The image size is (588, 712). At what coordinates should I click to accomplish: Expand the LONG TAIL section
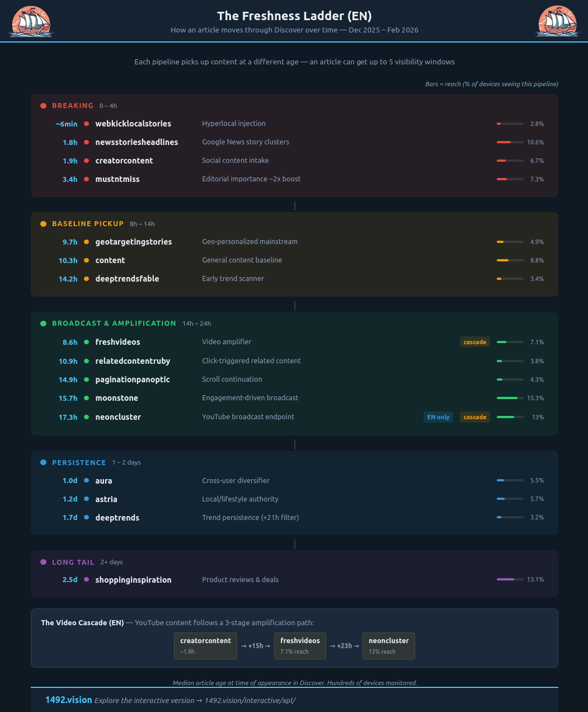click(73, 562)
